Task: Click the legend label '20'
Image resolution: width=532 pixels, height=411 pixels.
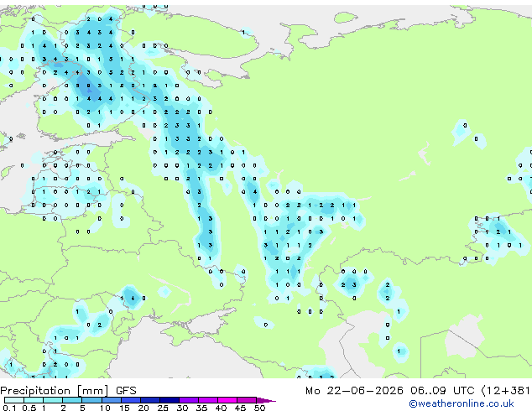Action: (x=143, y=408)
